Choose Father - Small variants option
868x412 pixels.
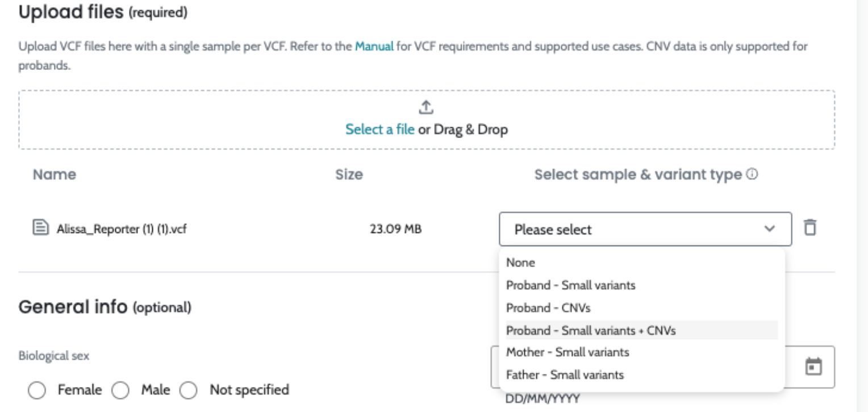click(565, 375)
